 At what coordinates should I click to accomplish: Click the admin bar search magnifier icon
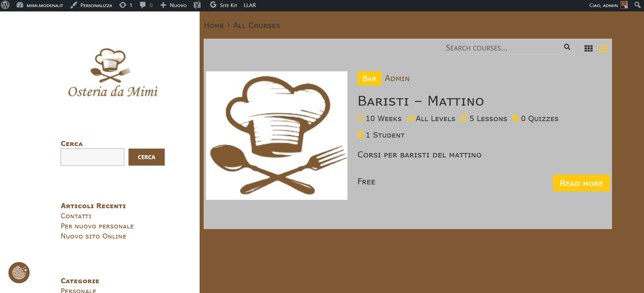point(637,5)
